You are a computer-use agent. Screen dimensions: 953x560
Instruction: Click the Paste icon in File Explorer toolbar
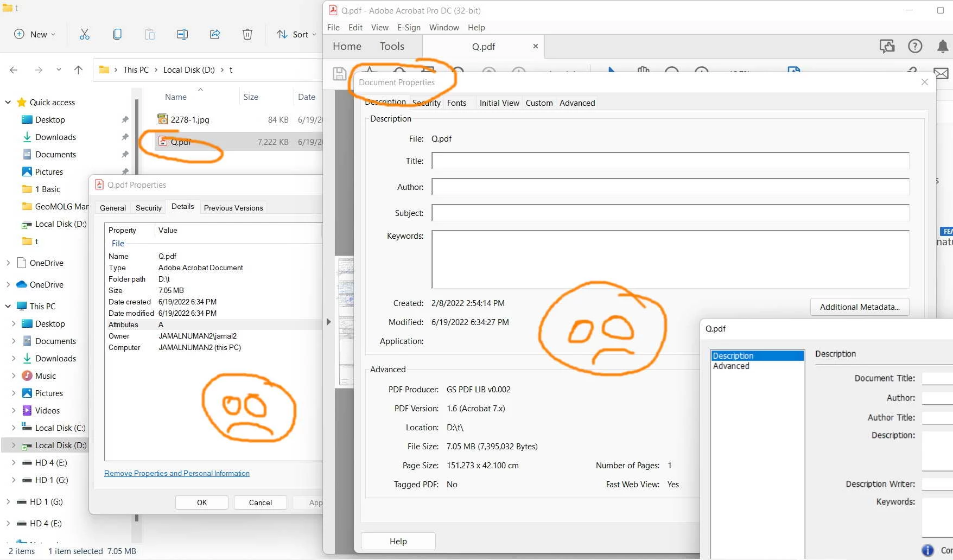[x=150, y=34]
